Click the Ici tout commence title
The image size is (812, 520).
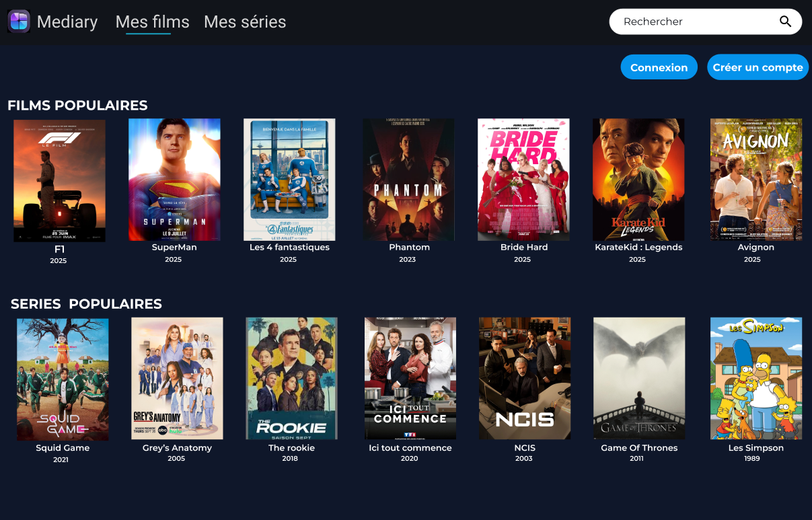coord(410,448)
